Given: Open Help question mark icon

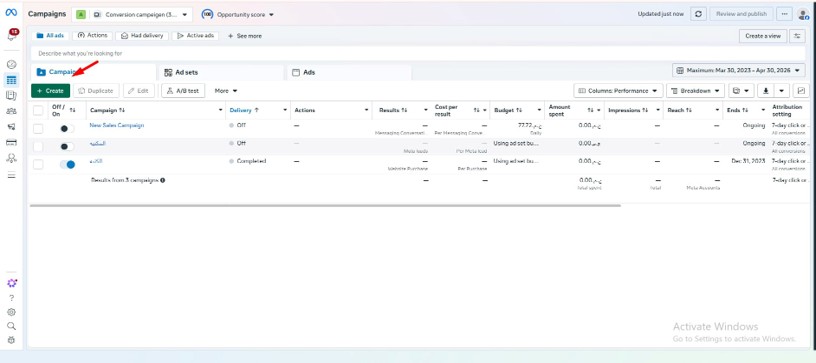Looking at the screenshot, I should (11, 298).
